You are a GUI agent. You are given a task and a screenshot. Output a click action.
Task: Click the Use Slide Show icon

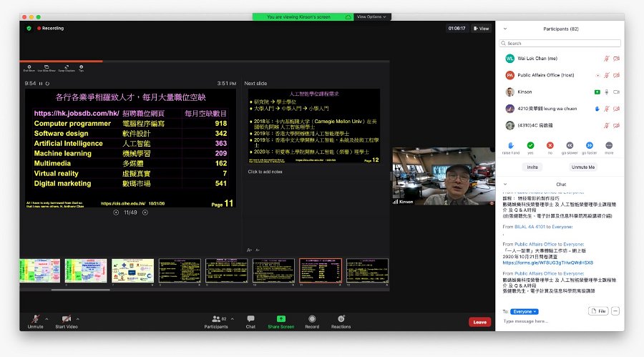47,68
